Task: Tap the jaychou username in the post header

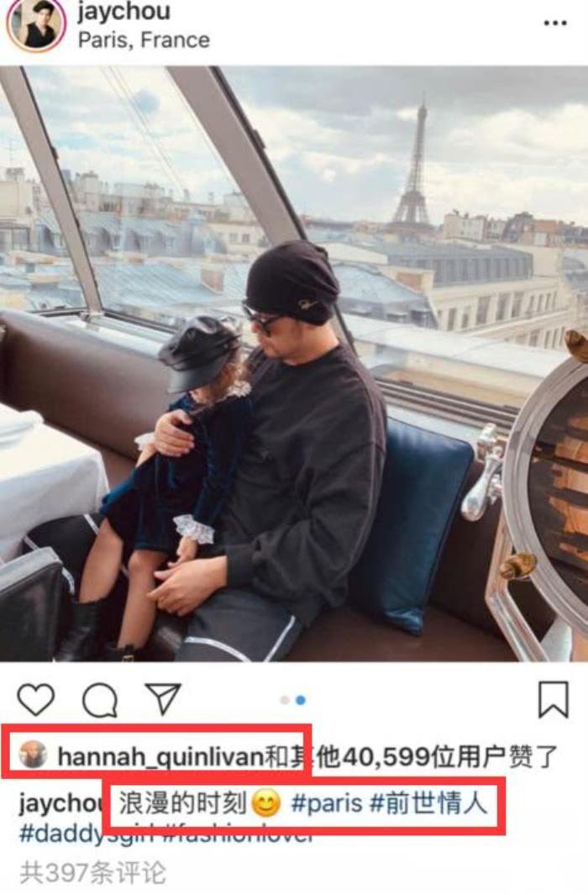Action: [123, 12]
